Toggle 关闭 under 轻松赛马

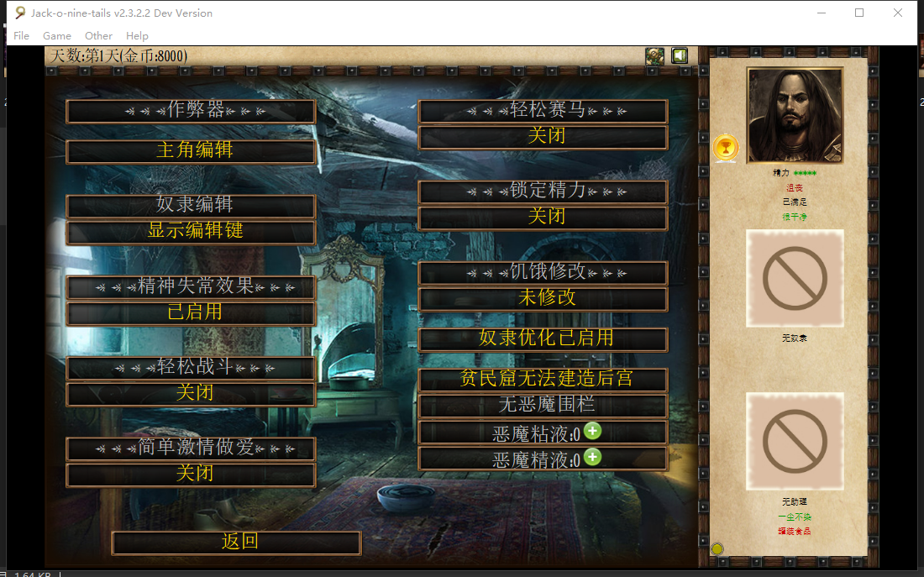point(543,137)
